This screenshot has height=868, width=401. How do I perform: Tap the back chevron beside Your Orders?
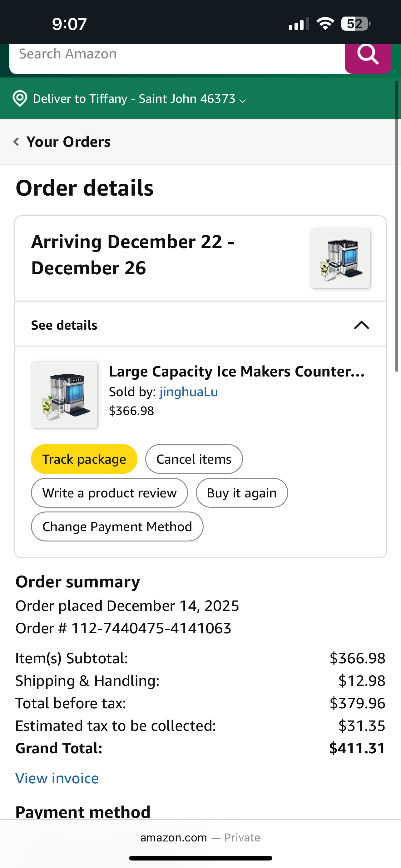(16, 142)
